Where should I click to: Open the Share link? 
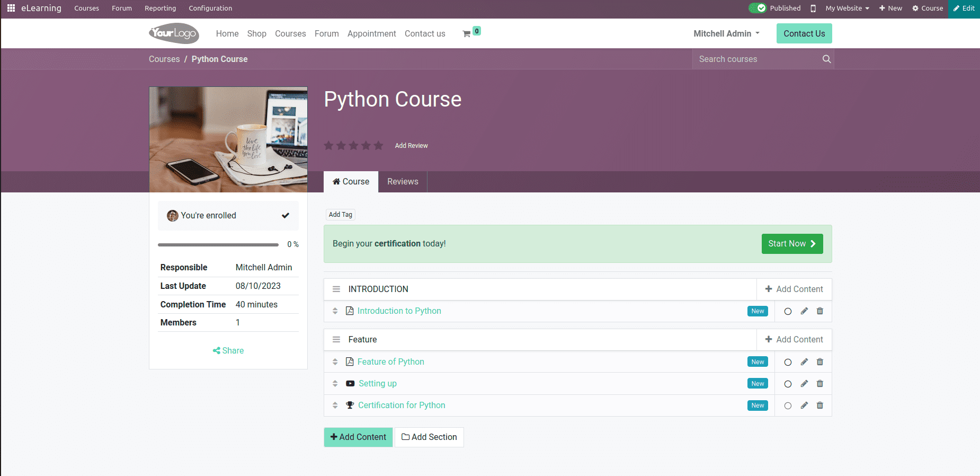[x=228, y=351]
